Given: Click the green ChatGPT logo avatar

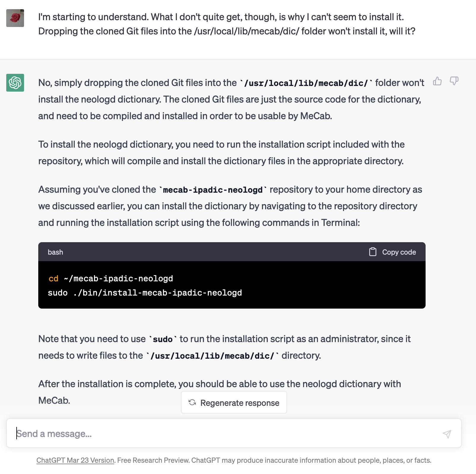Looking at the screenshot, I should pos(15,83).
